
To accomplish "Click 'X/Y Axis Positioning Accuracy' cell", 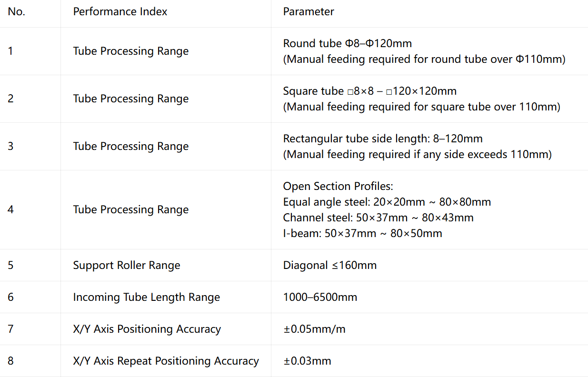I will click(x=147, y=329).
